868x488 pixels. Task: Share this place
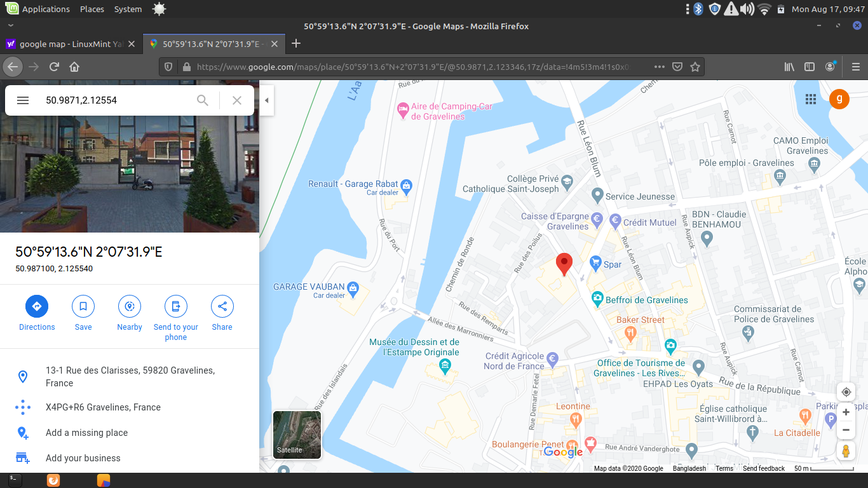222,313
